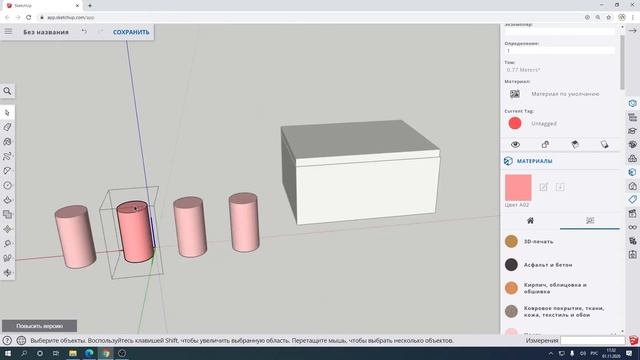Image resolution: width=640 pixels, height=360 pixels.
Task: Select the freehand Line tool
Action: tap(7, 156)
